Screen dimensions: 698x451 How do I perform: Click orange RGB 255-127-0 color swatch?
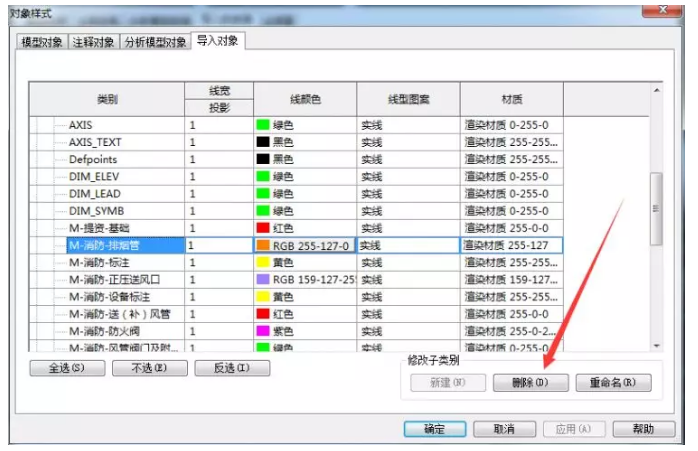click(x=263, y=245)
